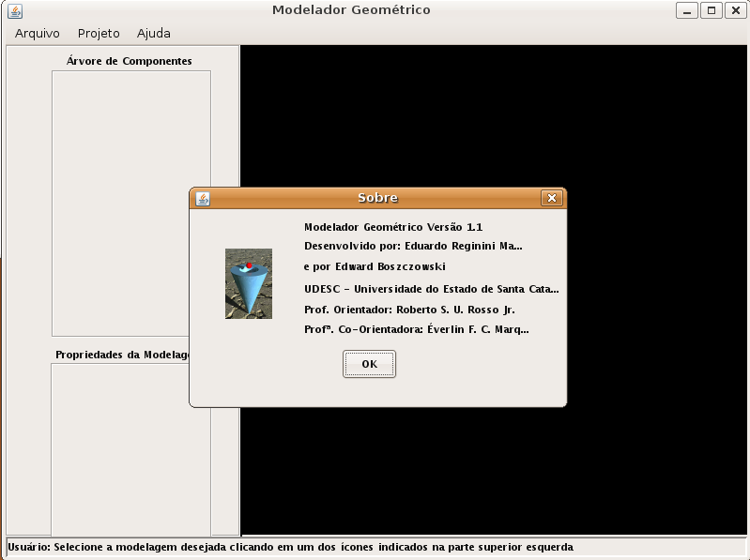Screen dimensions: 750x560
Task: Click the blue cone logo image
Action: point(249,283)
